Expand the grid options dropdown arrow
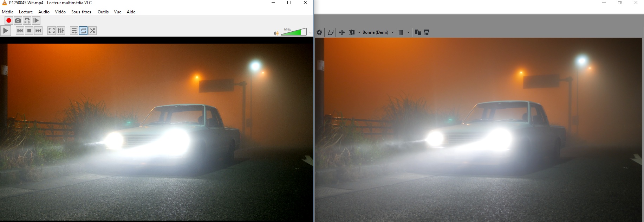 tap(408, 32)
